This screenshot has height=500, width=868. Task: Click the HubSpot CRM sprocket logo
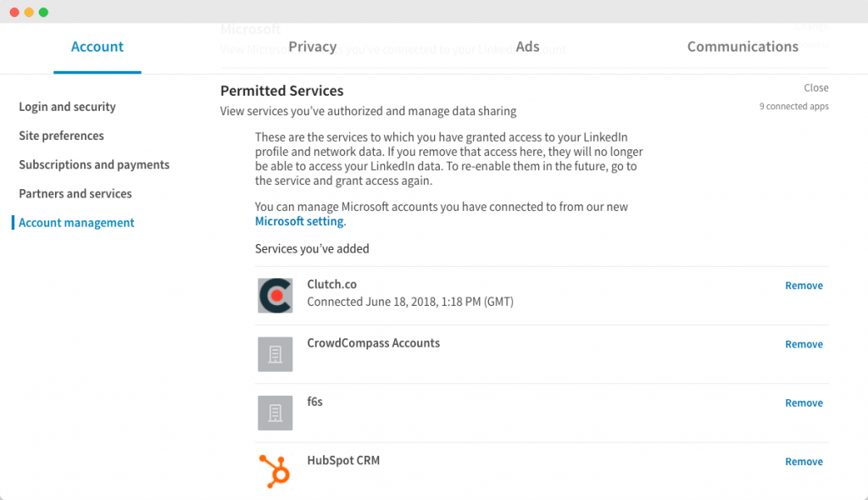point(275,471)
